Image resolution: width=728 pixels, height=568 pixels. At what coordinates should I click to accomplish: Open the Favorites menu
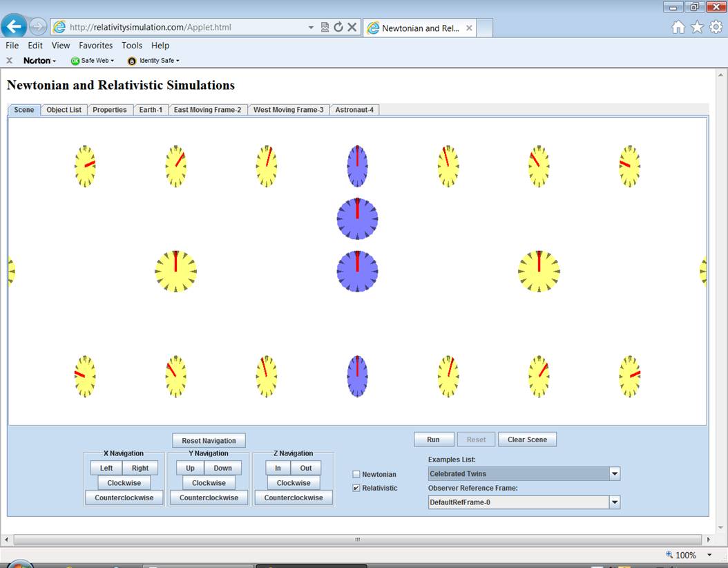95,46
